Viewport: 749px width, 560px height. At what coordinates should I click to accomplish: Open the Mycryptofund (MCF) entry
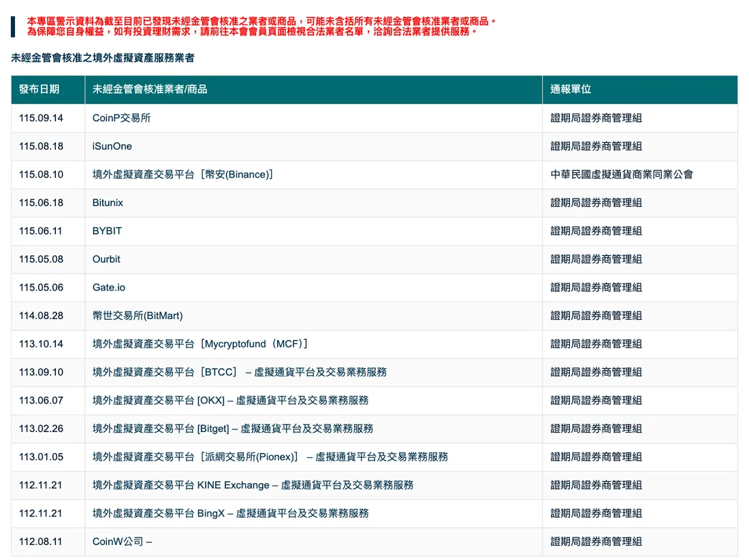coord(200,343)
